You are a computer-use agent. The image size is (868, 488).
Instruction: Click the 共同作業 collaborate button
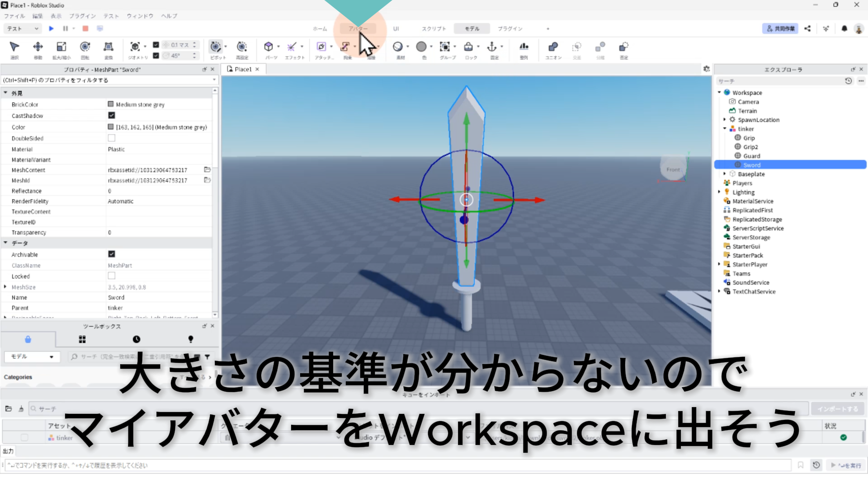780,28
